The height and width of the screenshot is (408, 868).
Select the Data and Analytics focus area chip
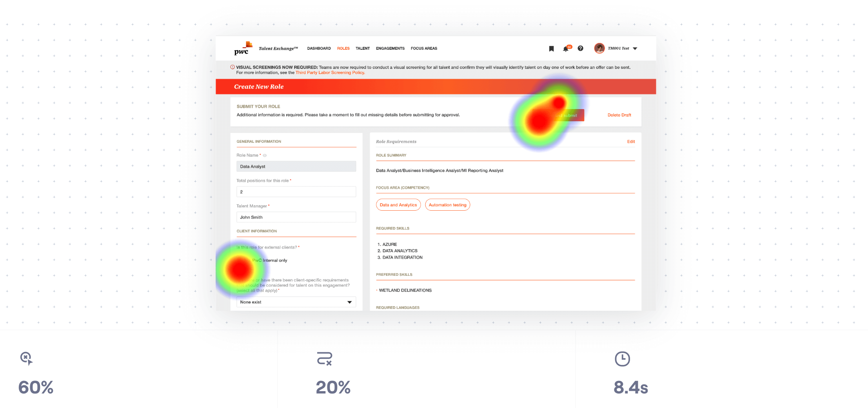pos(398,205)
